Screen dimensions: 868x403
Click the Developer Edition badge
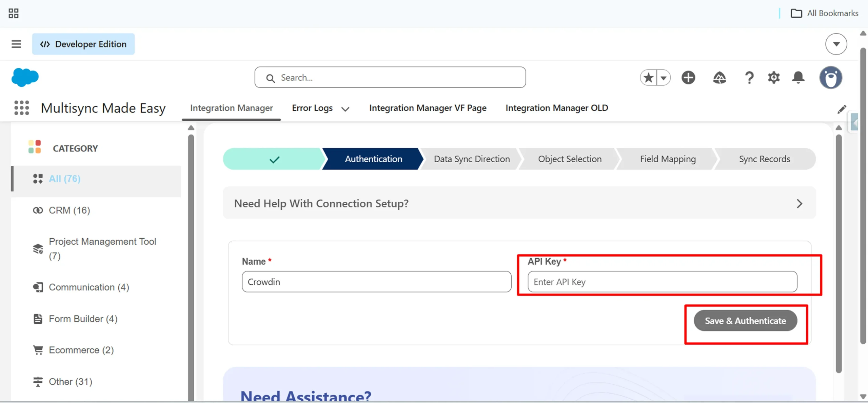coord(83,44)
